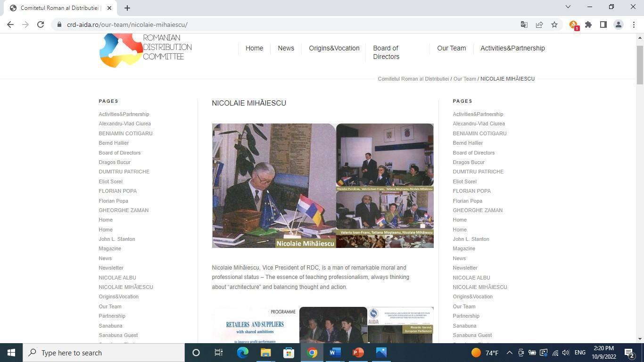Open Board of Directors in the top navigation
This screenshot has width=644, height=362.
(x=386, y=52)
